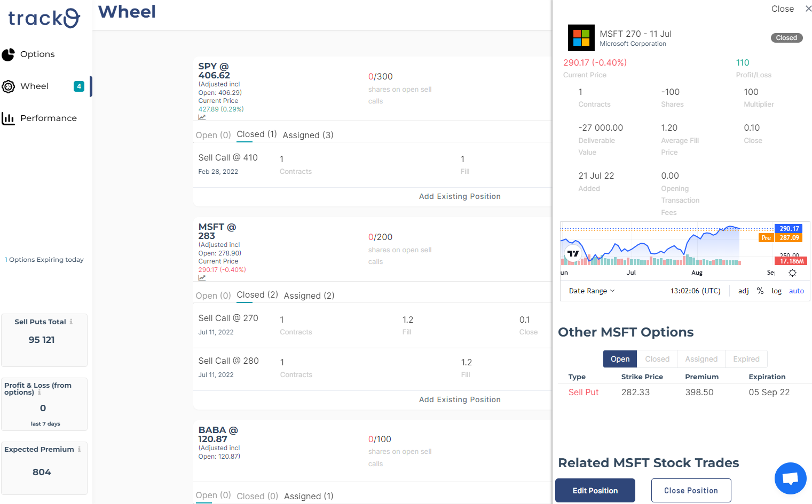This screenshot has height=504, width=812.
Task: Select BABA Open (0) tab
Action: coord(213,495)
